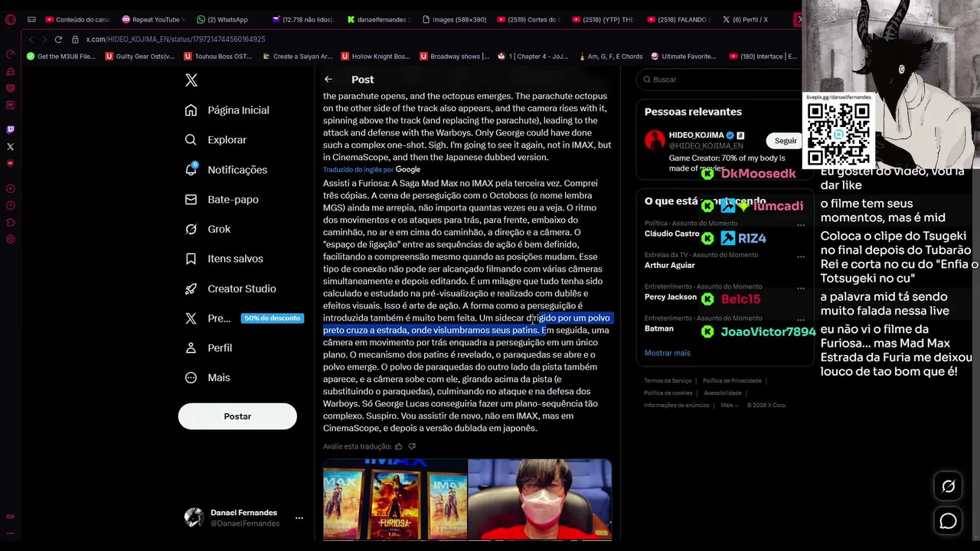Screen dimensions: 980x551
Task: Open more options for Cláudio Castro trend
Action: coord(801,225)
